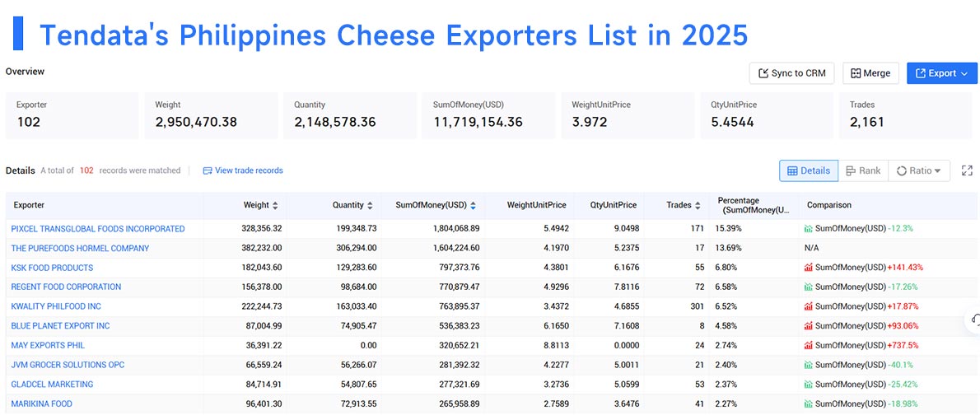Open the Export dropdown button
This screenshot has width=980, height=420.
[942, 73]
